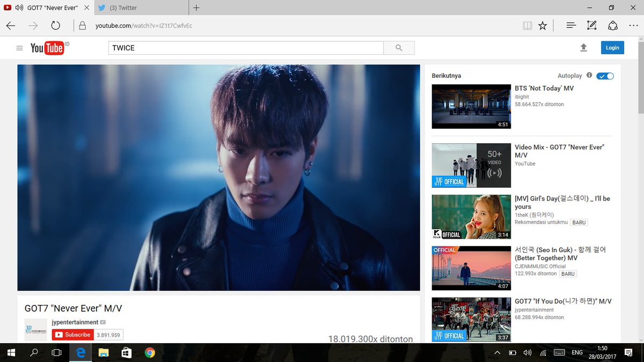644x362 pixels.
Task: Open the Wi-Fi network tray icon
Action: (543, 352)
